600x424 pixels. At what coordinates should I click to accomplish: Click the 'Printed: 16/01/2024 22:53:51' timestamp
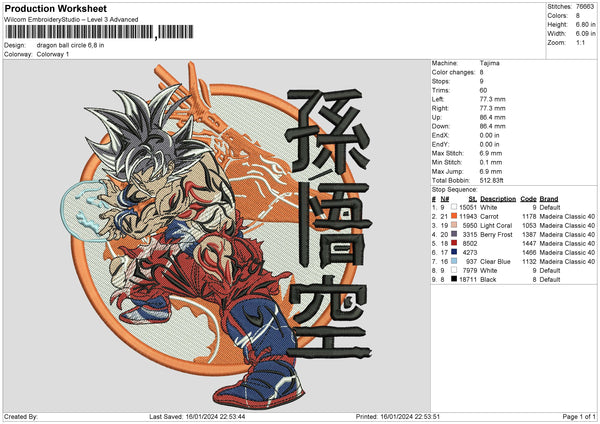coord(398,416)
